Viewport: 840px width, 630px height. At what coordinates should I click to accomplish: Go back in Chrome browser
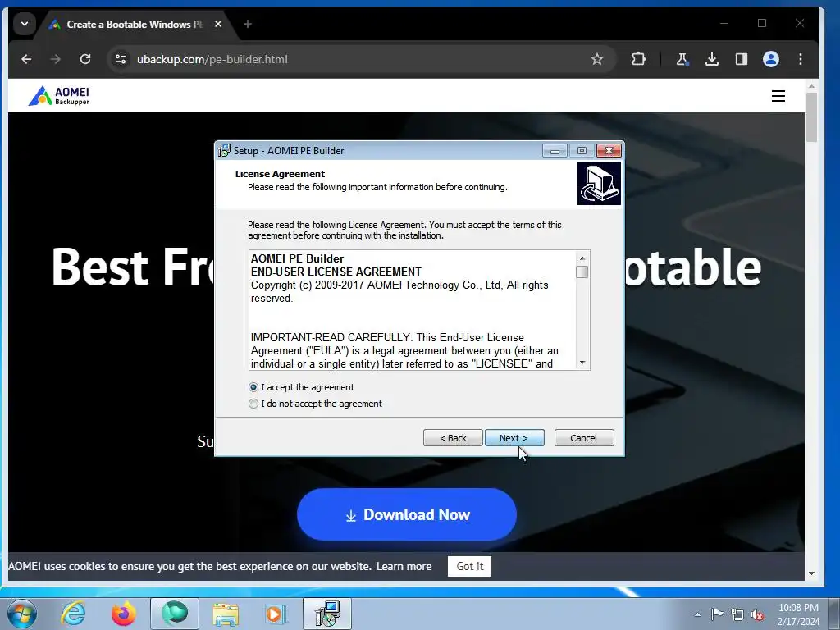tap(26, 59)
